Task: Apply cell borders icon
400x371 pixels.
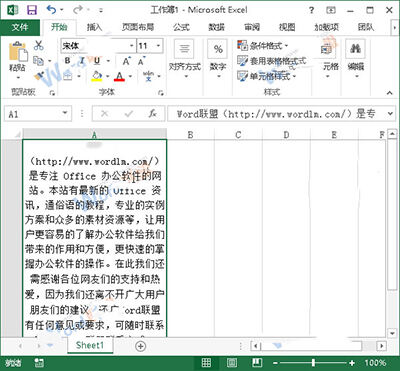Action: pyautogui.click(x=68, y=76)
